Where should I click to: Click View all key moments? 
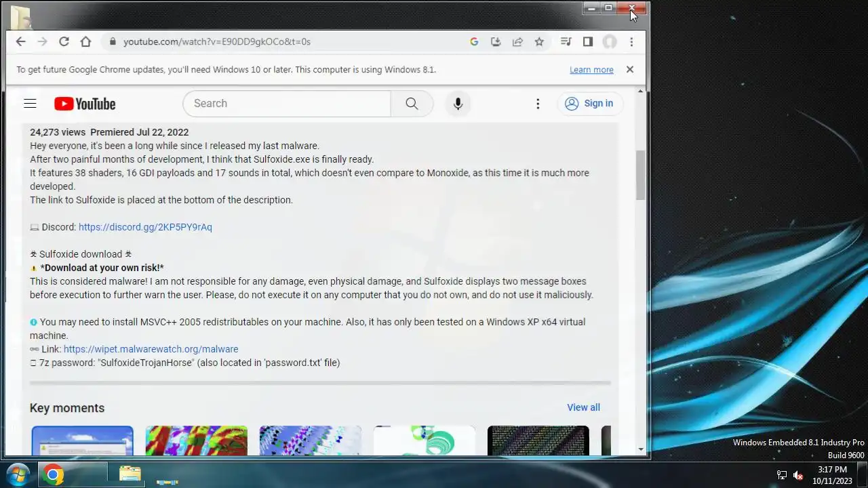(583, 407)
